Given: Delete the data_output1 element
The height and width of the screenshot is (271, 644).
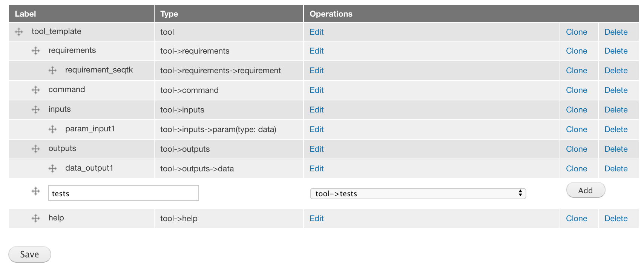Looking at the screenshot, I should pos(616,169).
